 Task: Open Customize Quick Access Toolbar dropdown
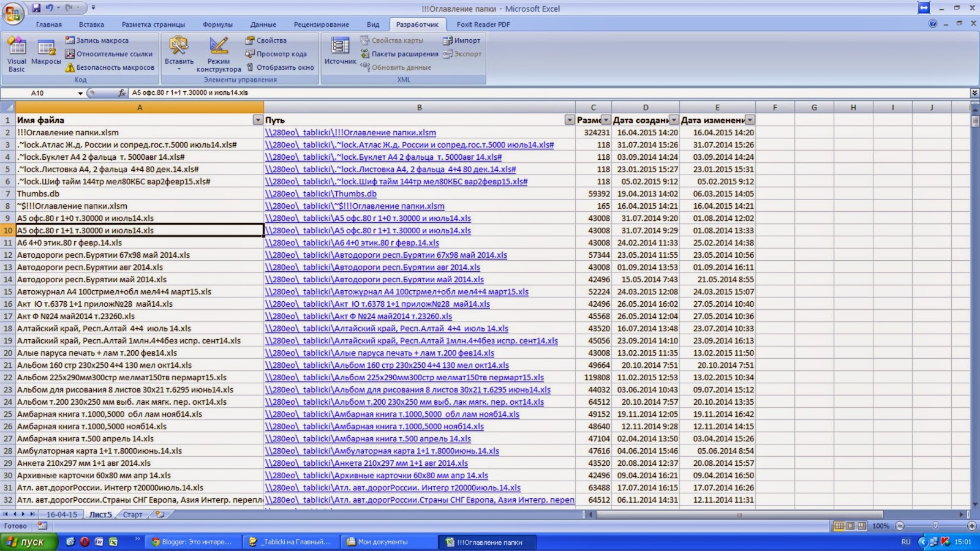93,8
